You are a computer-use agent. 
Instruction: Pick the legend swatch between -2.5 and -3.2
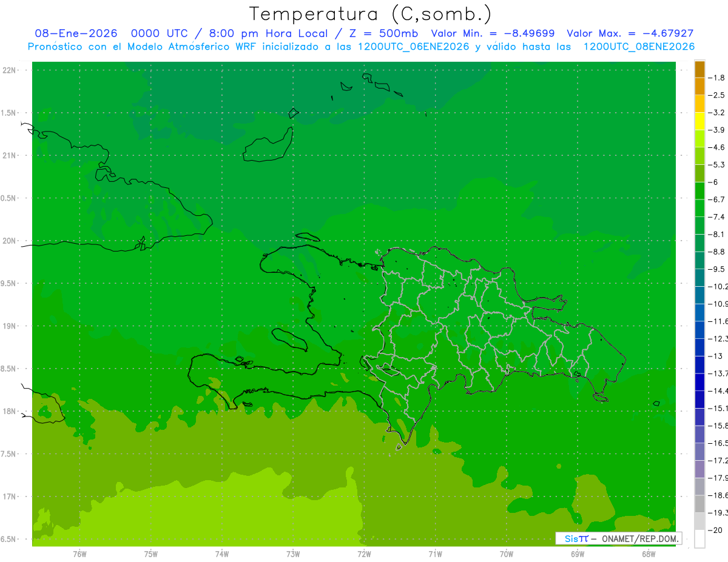[699, 104]
